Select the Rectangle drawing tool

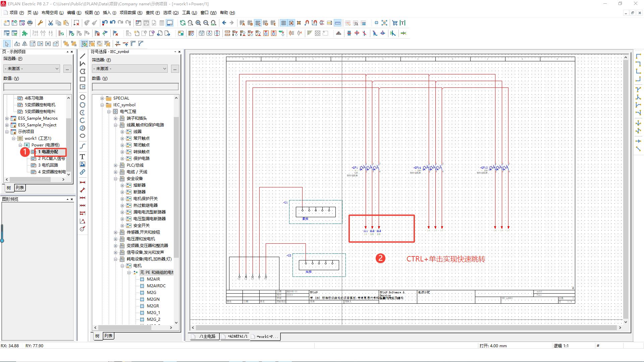click(x=82, y=79)
